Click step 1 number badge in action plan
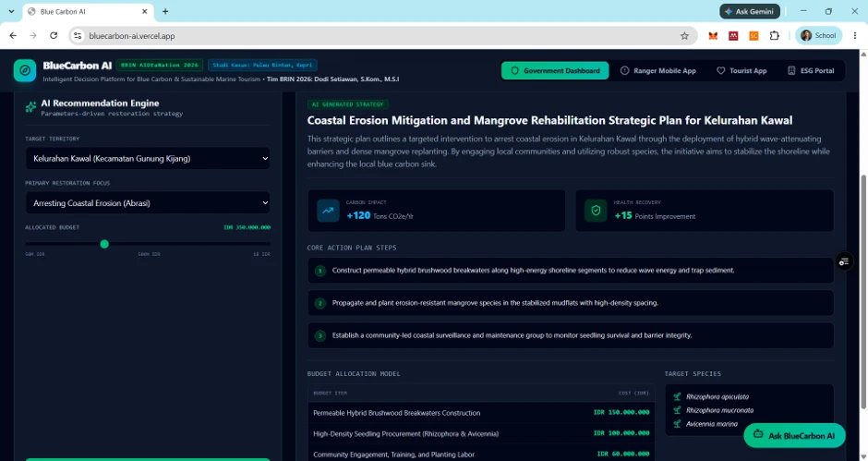The height and width of the screenshot is (461, 868). pyautogui.click(x=320, y=271)
